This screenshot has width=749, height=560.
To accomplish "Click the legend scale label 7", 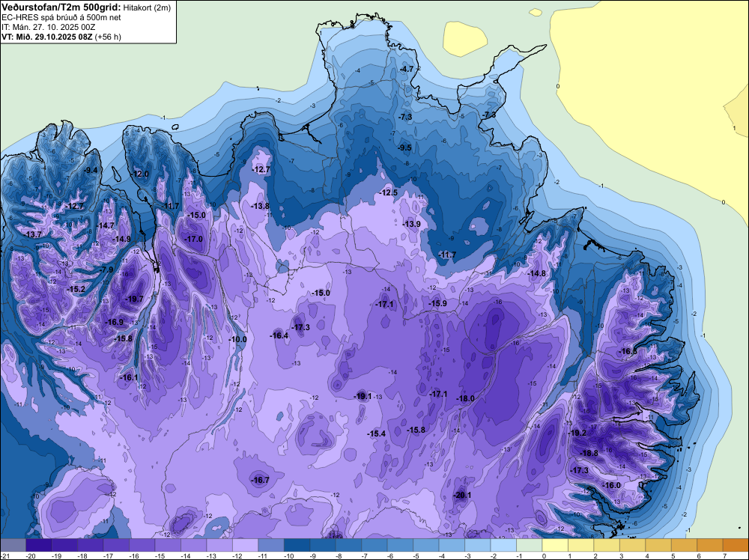I will tap(725, 556).
